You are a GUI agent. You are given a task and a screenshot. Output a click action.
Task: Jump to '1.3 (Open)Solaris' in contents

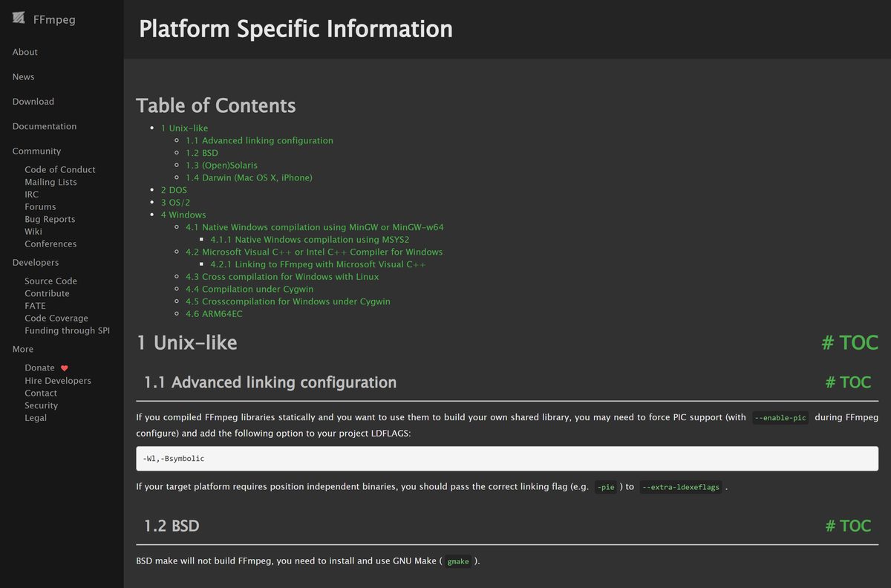click(x=221, y=165)
